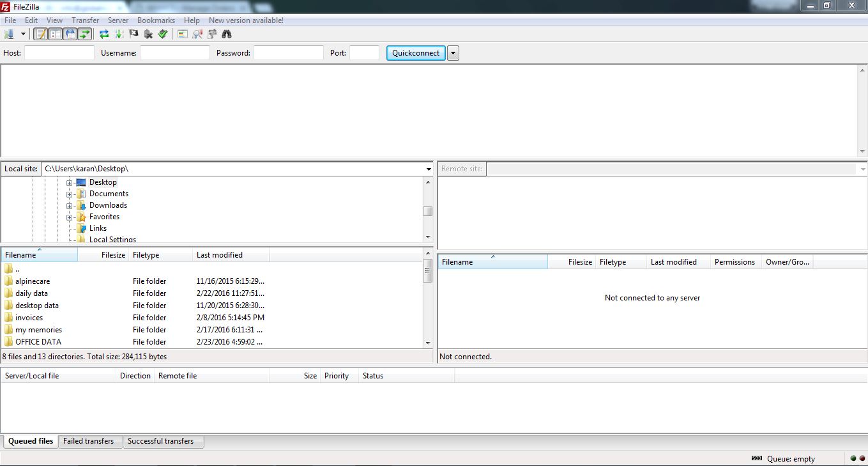Viewport: 868px width, 466px height.
Task: Click the Status column header in queue
Action: (406, 376)
